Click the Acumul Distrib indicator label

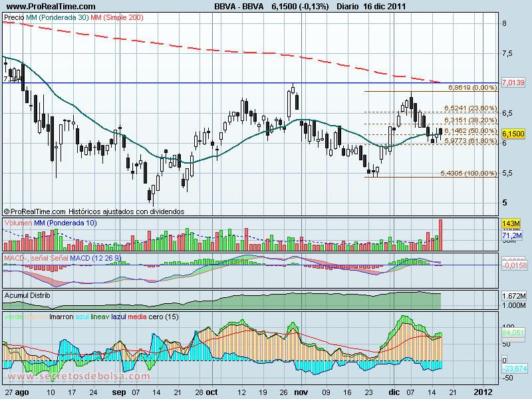pyautogui.click(x=27, y=295)
